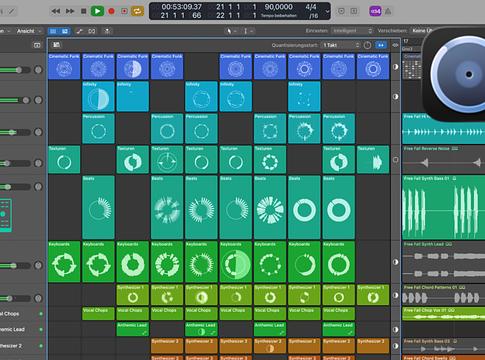The width and height of the screenshot is (485, 360).
Task: Toggle green power dot on Vocal Chops track
Action: (x=41, y=314)
